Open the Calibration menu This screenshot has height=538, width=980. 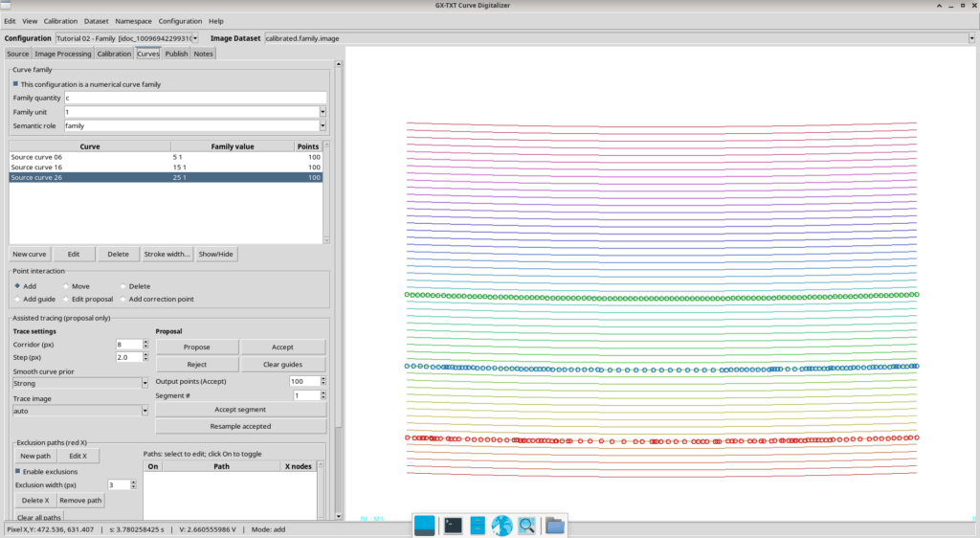[x=60, y=21]
